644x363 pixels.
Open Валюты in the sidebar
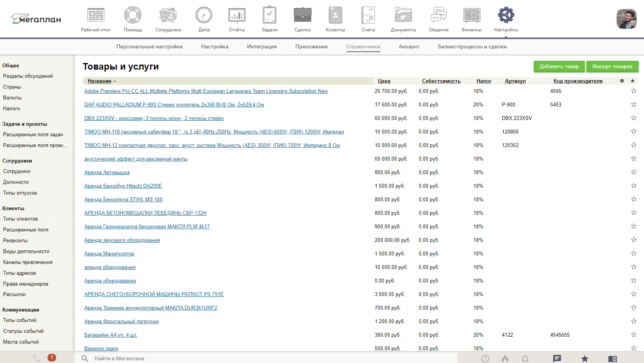[x=12, y=98]
